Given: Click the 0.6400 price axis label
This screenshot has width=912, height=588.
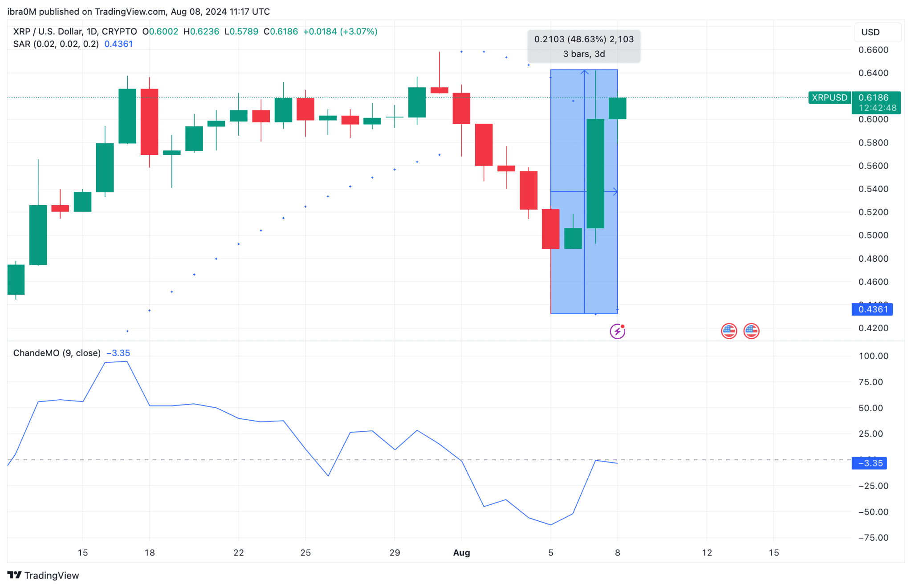Looking at the screenshot, I should pyautogui.click(x=873, y=73).
